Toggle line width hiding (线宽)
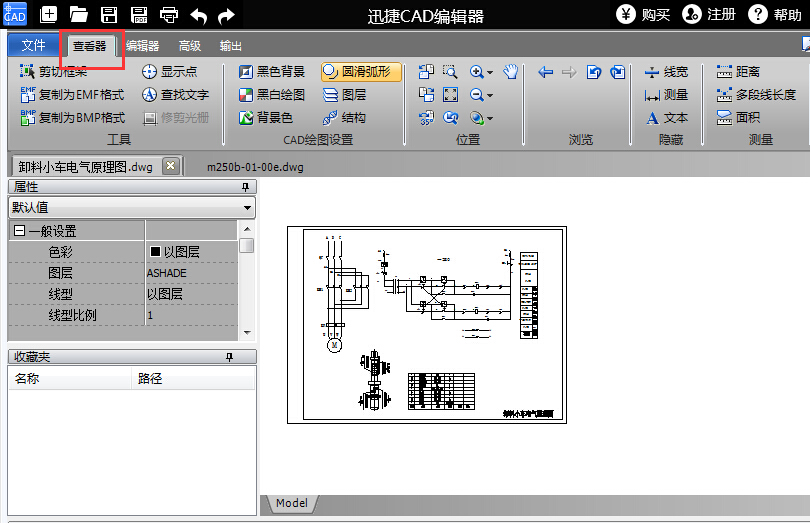This screenshot has height=523, width=810. click(666, 72)
